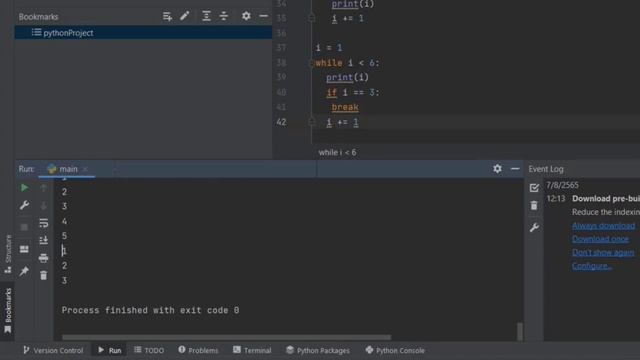The image size is (640, 360).
Task: Clear all console output with trash icon
Action: tap(44, 276)
